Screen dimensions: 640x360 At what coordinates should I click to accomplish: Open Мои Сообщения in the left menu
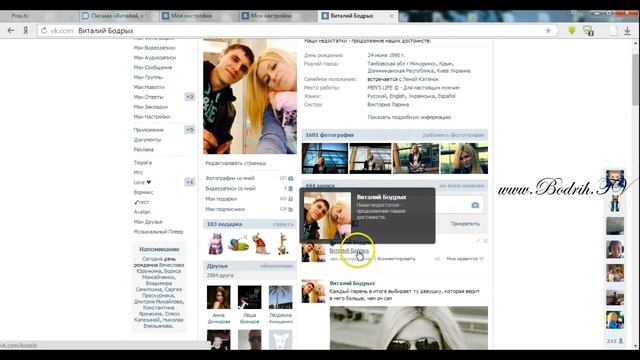pos(153,67)
